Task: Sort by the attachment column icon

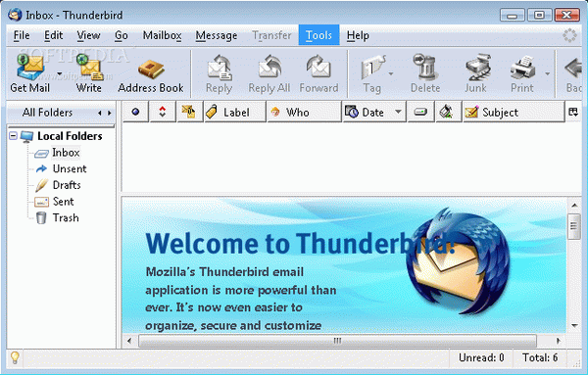Action: (x=420, y=112)
